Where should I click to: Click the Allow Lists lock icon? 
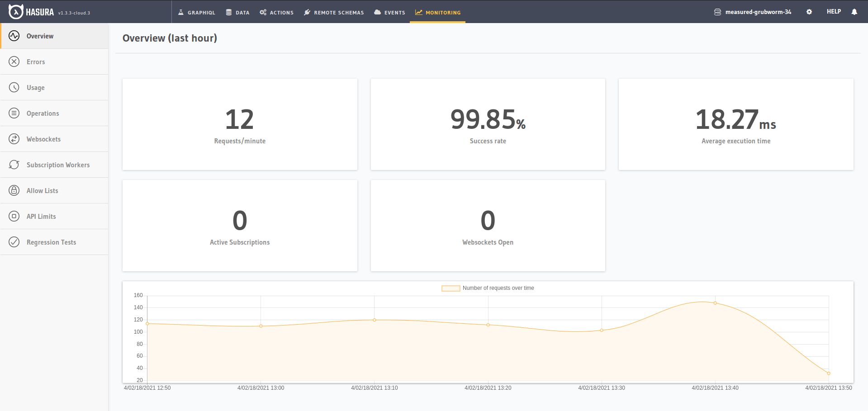pyautogui.click(x=14, y=190)
